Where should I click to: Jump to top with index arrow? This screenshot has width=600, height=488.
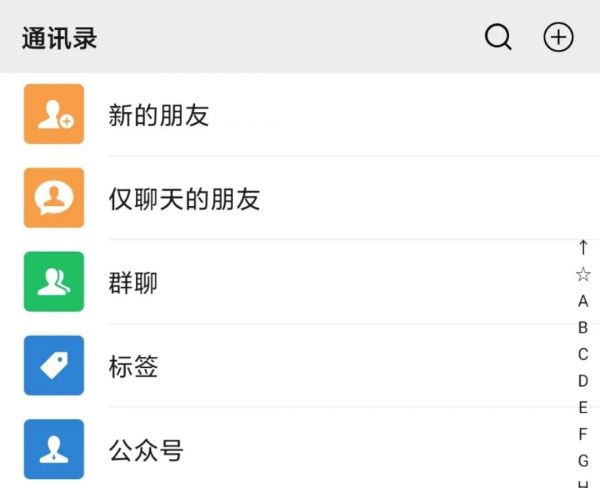(583, 247)
